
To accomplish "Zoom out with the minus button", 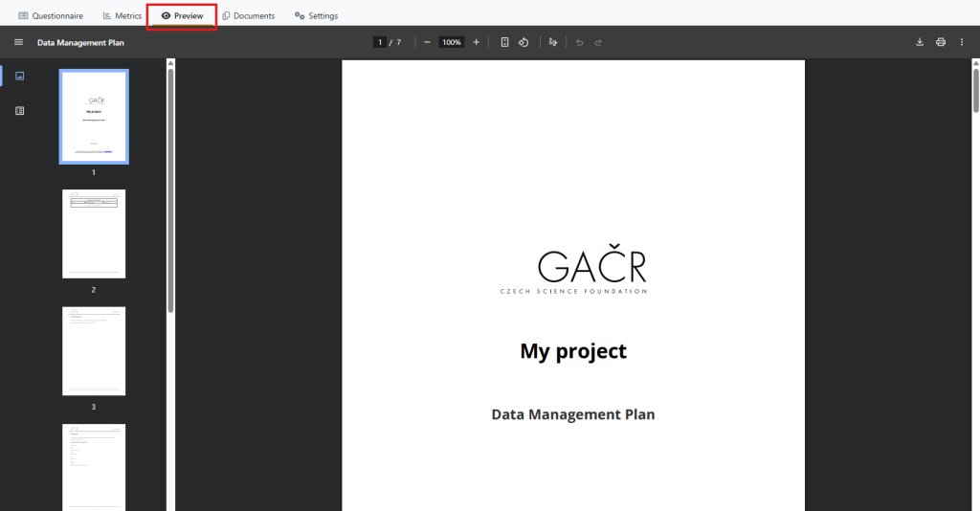I will [x=427, y=42].
